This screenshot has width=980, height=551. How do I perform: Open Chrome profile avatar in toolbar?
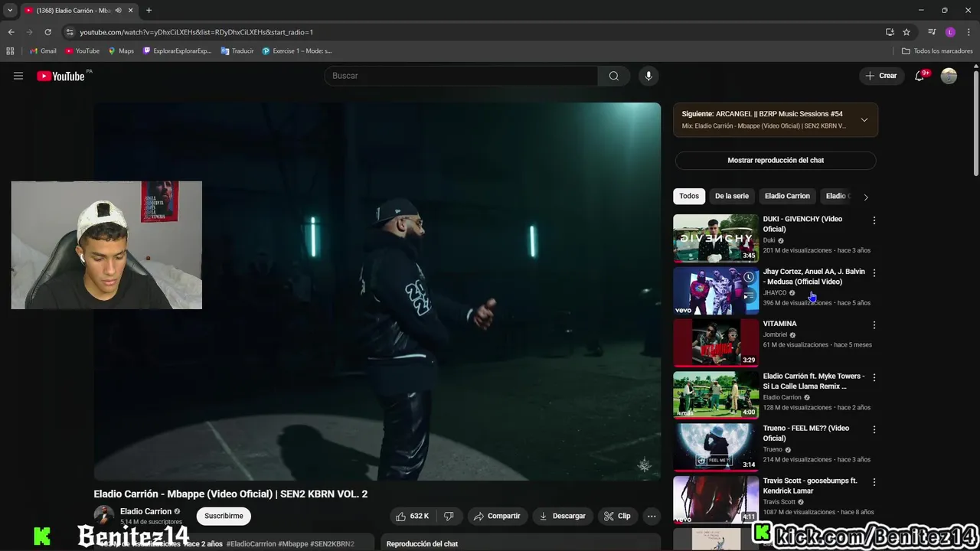click(x=950, y=32)
